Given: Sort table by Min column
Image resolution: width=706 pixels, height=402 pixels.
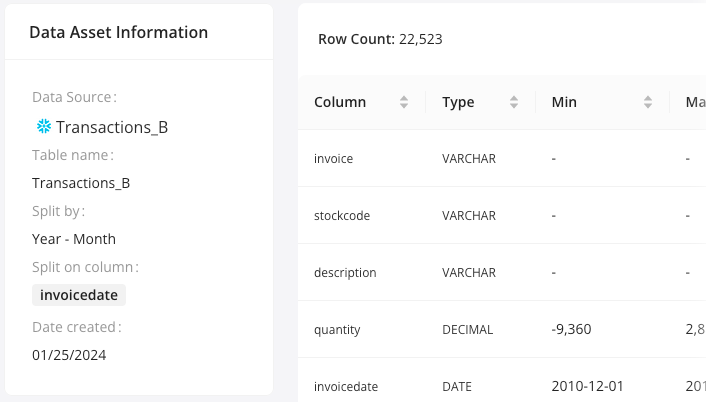Looking at the screenshot, I should click(648, 102).
